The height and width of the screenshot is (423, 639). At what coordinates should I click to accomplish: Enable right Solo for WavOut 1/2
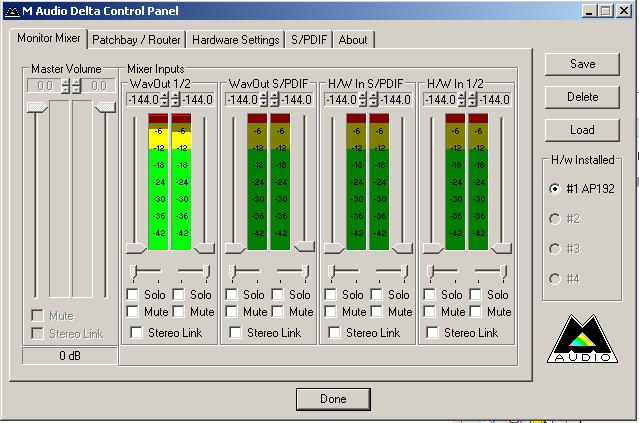pyautogui.click(x=178, y=294)
